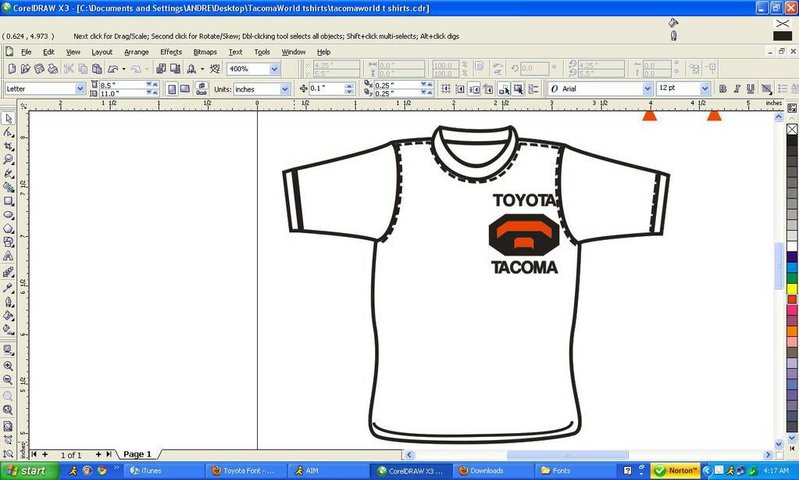Open the File menu

(26, 52)
